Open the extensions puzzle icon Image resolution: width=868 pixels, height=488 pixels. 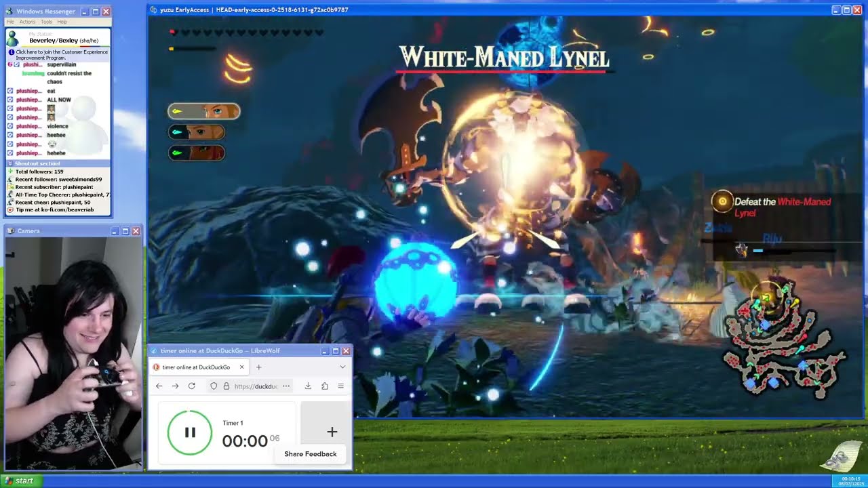click(x=325, y=386)
